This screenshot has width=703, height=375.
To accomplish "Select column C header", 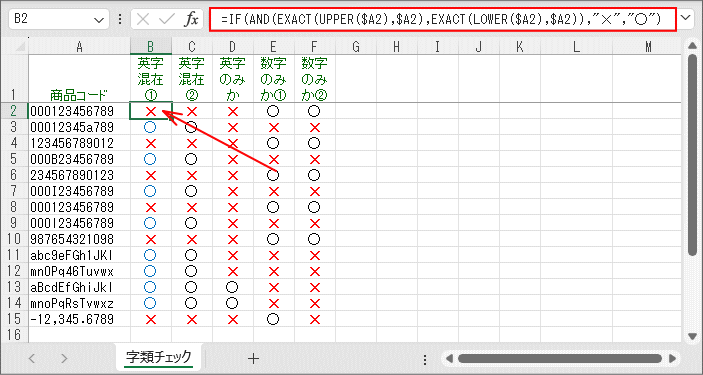I will [192, 47].
